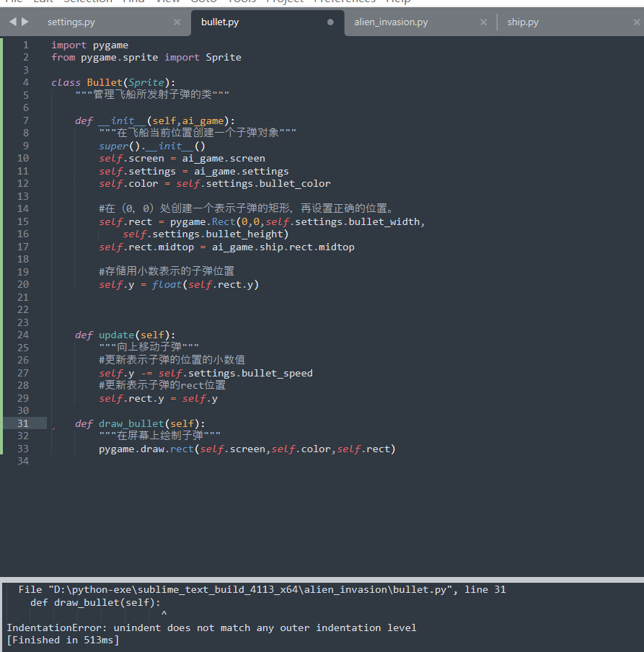Place cursor on the __init__ method name
The image size is (644, 652).
coord(122,120)
